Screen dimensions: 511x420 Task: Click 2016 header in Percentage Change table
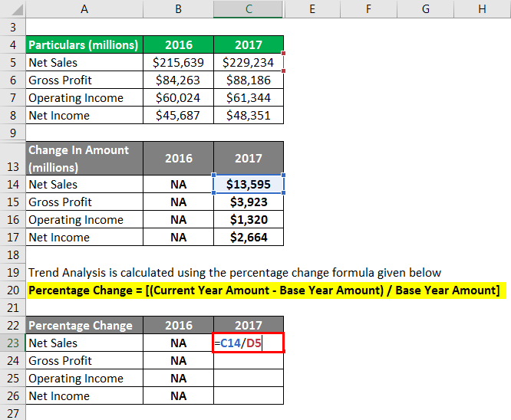[x=178, y=325]
